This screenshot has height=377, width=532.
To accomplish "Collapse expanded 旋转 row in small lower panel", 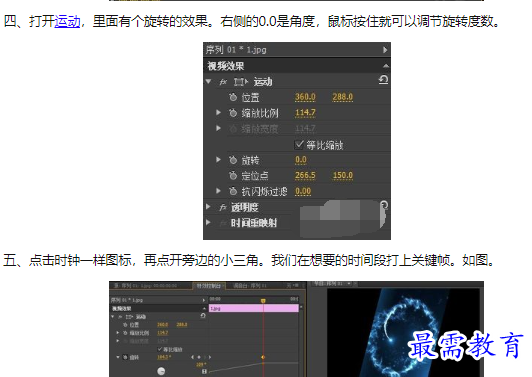I will [x=118, y=357].
